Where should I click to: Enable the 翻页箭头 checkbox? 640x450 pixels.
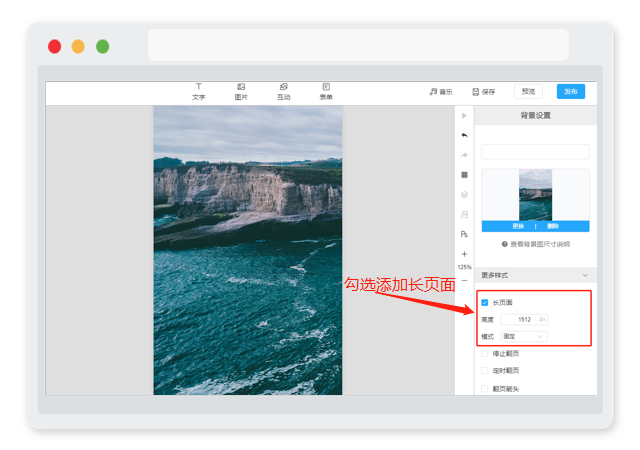[x=484, y=389]
